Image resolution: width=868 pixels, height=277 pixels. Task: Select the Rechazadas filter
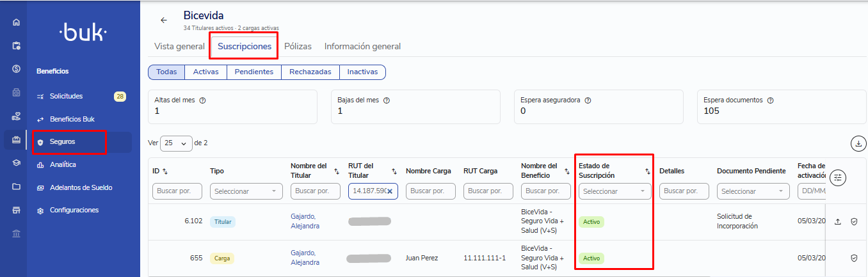pyautogui.click(x=310, y=72)
